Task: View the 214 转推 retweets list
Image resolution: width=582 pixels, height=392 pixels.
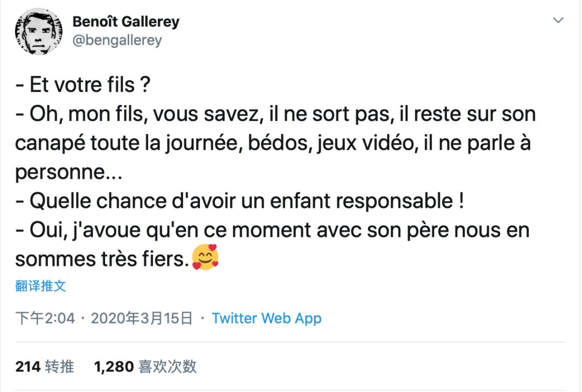Action: click(45, 367)
